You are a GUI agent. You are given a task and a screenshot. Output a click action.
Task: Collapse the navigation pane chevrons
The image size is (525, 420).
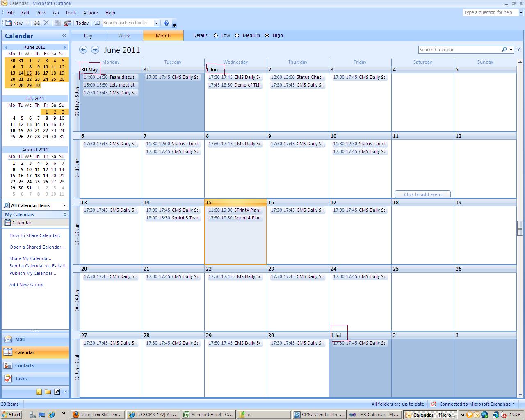click(64, 36)
